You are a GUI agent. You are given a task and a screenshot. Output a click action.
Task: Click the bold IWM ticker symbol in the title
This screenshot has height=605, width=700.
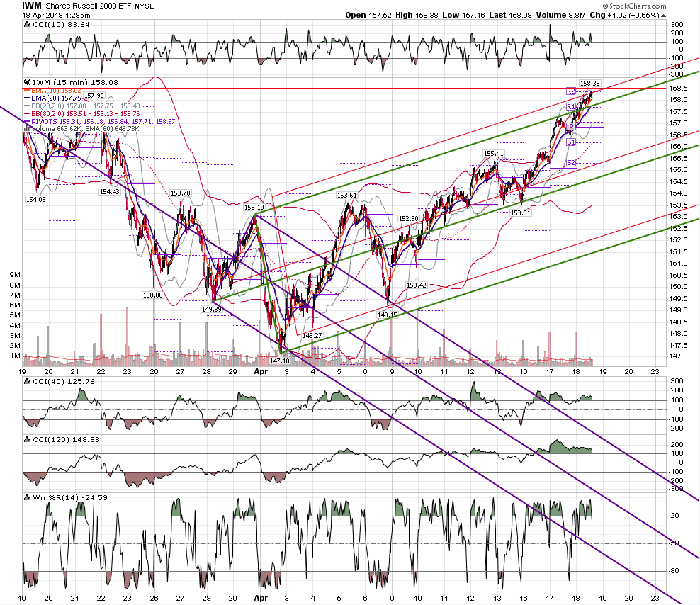point(32,6)
